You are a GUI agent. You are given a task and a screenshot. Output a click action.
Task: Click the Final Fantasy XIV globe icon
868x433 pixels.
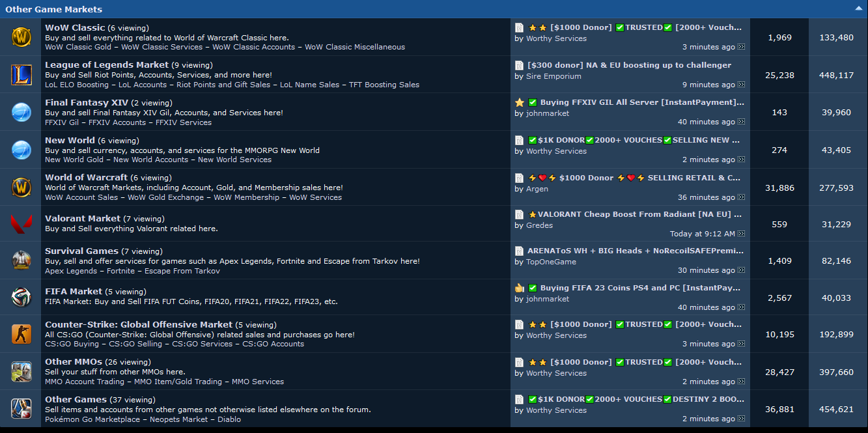[21, 112]
